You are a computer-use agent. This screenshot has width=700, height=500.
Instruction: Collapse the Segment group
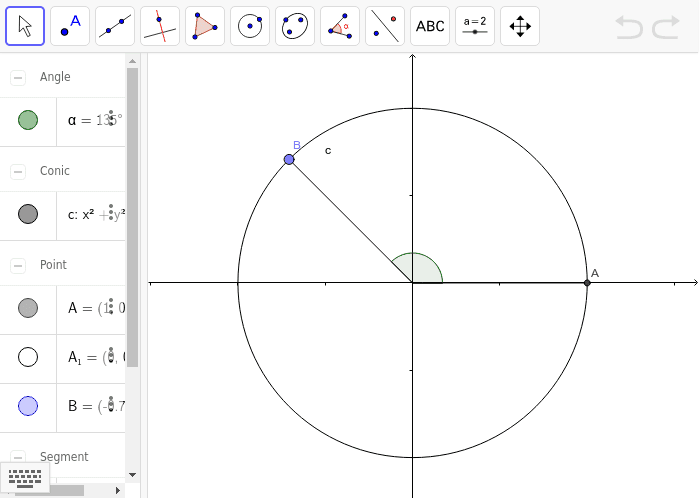pyautogui.click(x=18, y=457)
